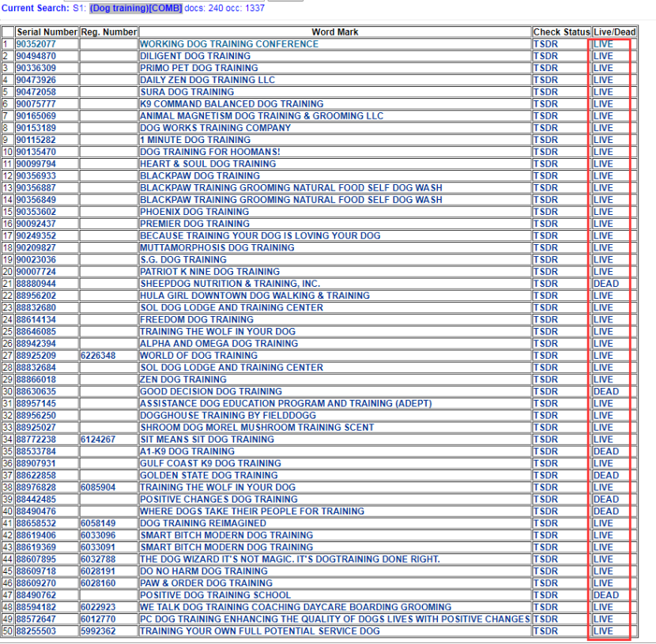
Task: Open registration number 6226348
Action: click(x=98, y=356)
